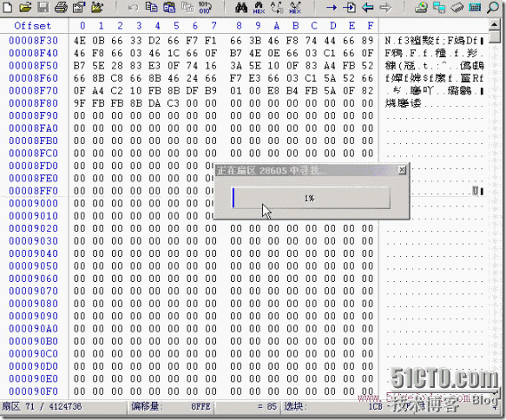Select offset row 00009000

(x=33, y=203)
